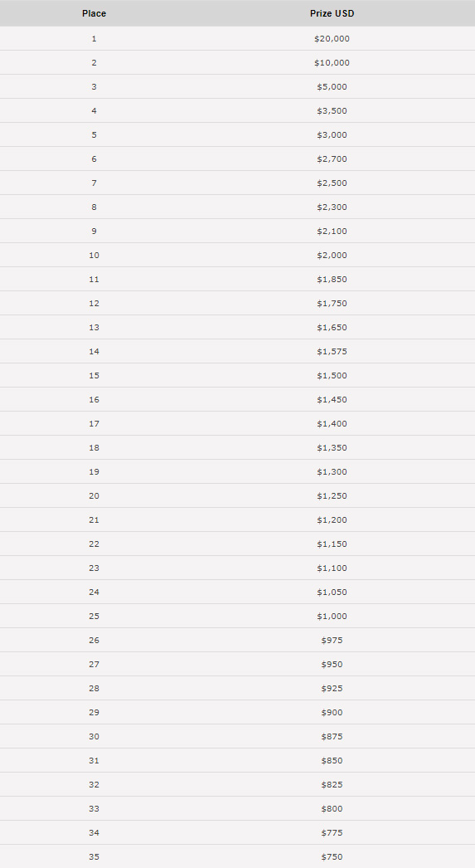
Task: Click the Prize USD column header
Action: 332,13
